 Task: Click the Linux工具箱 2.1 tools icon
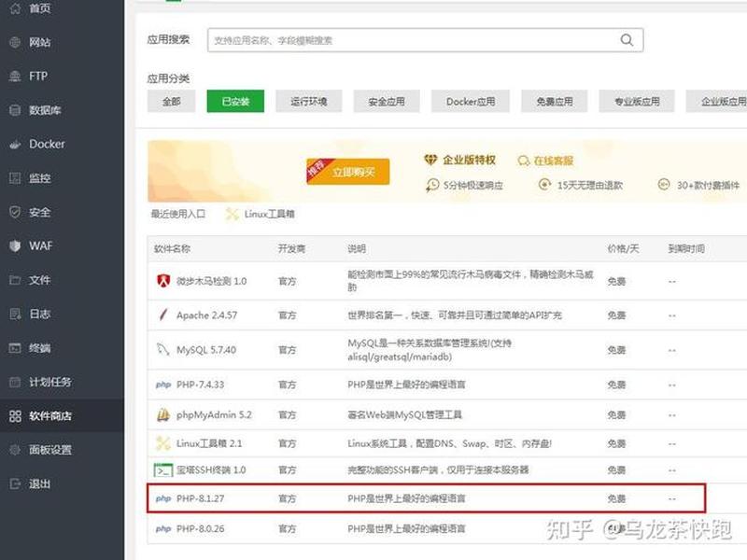(x=162, y=443)
